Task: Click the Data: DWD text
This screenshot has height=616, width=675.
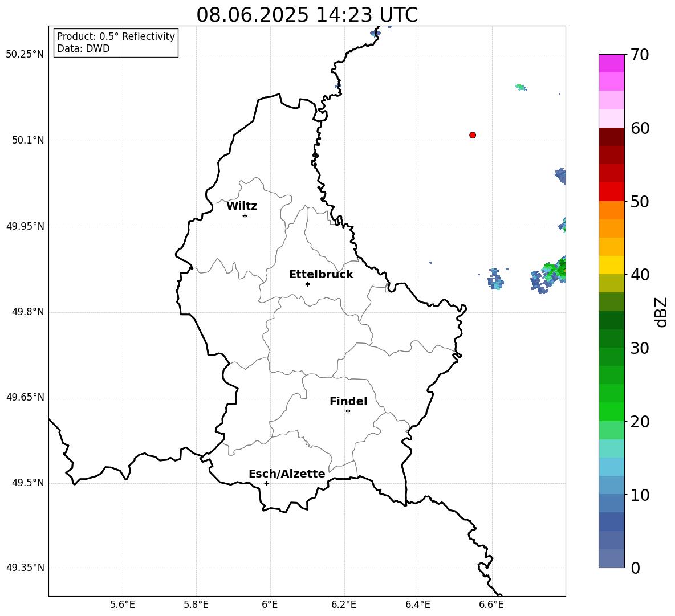Action: click(x=83, y=48)
